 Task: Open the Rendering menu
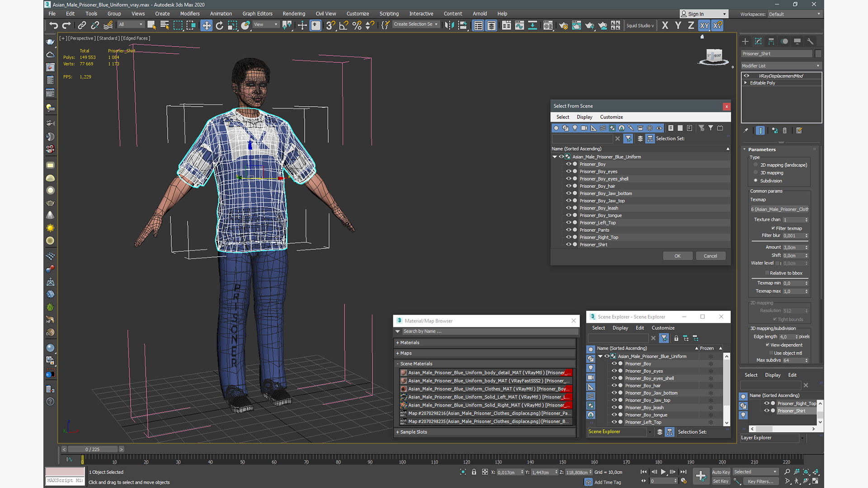tap(294, 14)
